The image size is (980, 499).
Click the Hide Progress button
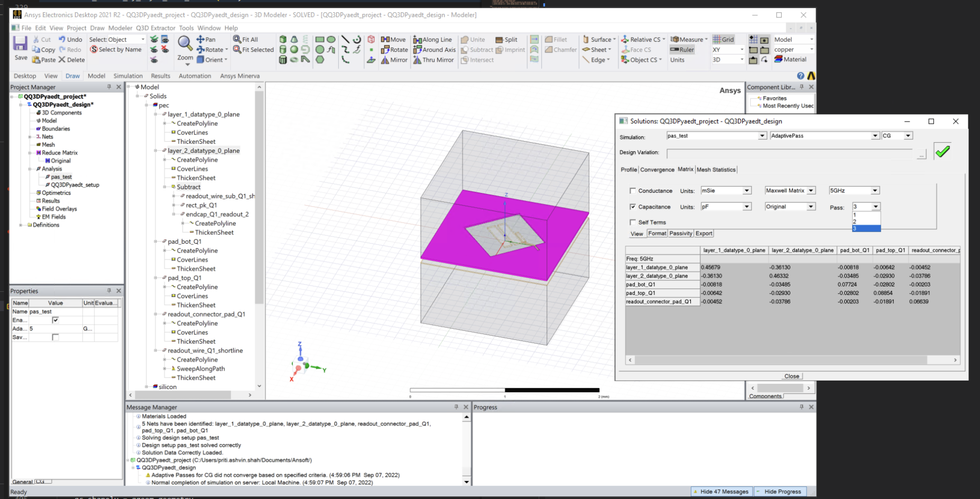click(x=781, y=492)
